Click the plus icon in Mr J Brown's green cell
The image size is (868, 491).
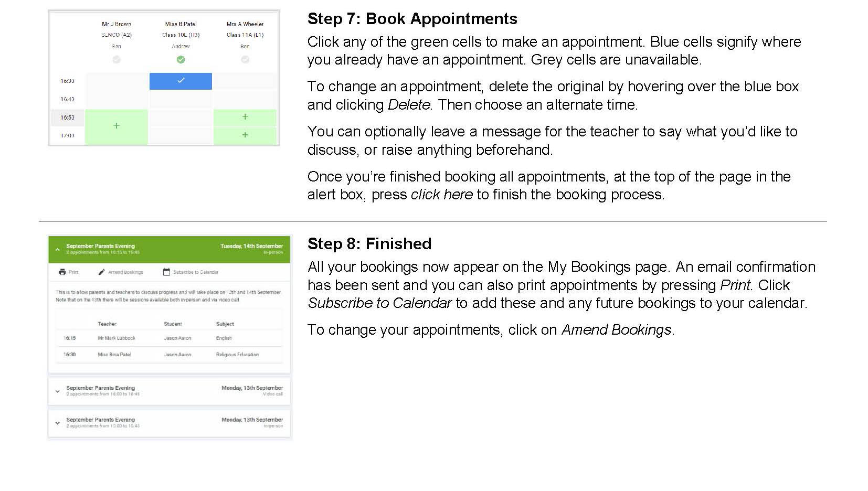click(117, 126)
